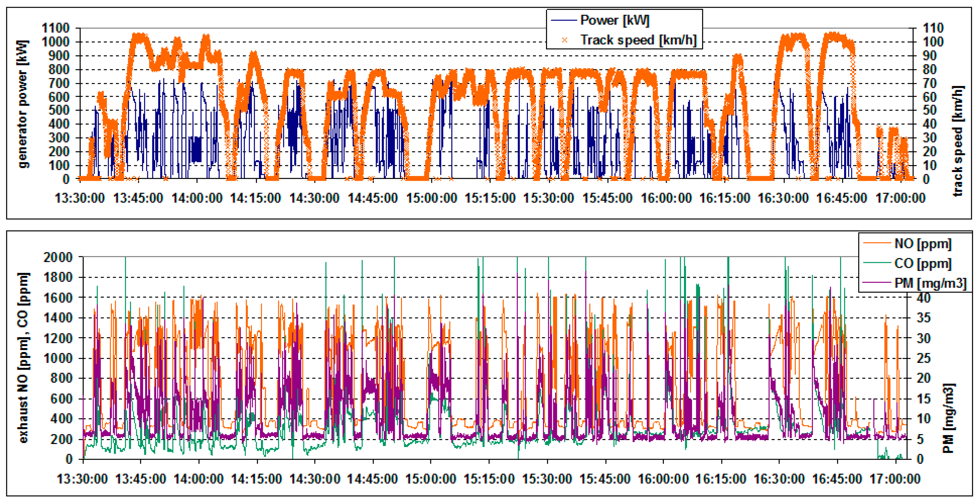Click 14:30:00 label in the bottom chart
Image resolution: width=980 pixels, height=503 pixels.
point(314,479)
